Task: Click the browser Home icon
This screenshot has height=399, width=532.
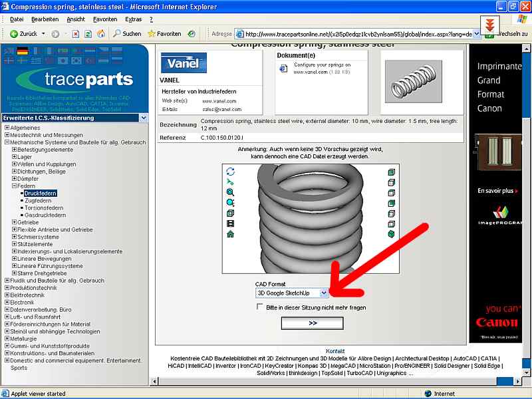Action: (100, 33)
